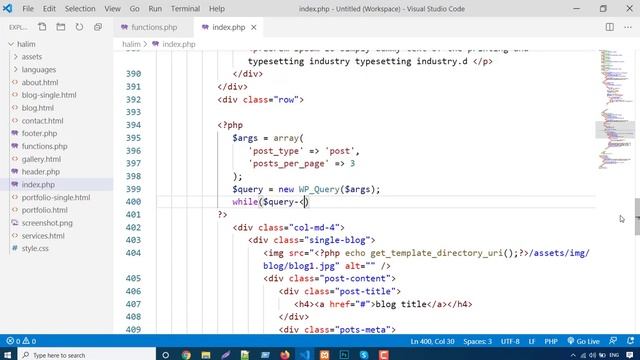Screen dimensions: 640x360
Task: Open blog.html in Explorer
Action: (x=38, y=108)
